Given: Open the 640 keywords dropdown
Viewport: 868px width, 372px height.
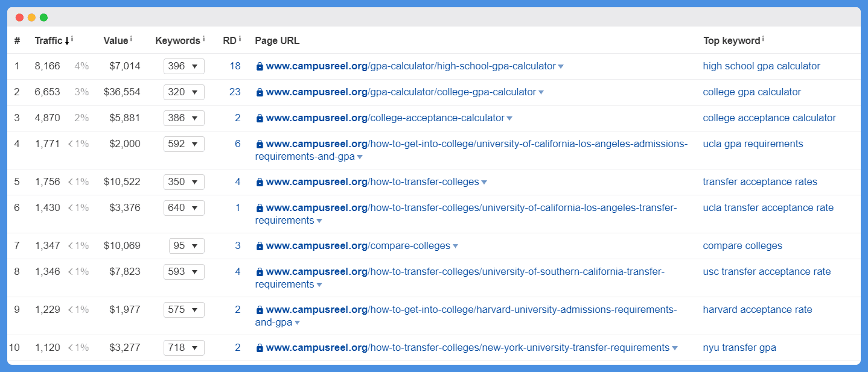Looking at the screenshot, I should coord(184,208).
